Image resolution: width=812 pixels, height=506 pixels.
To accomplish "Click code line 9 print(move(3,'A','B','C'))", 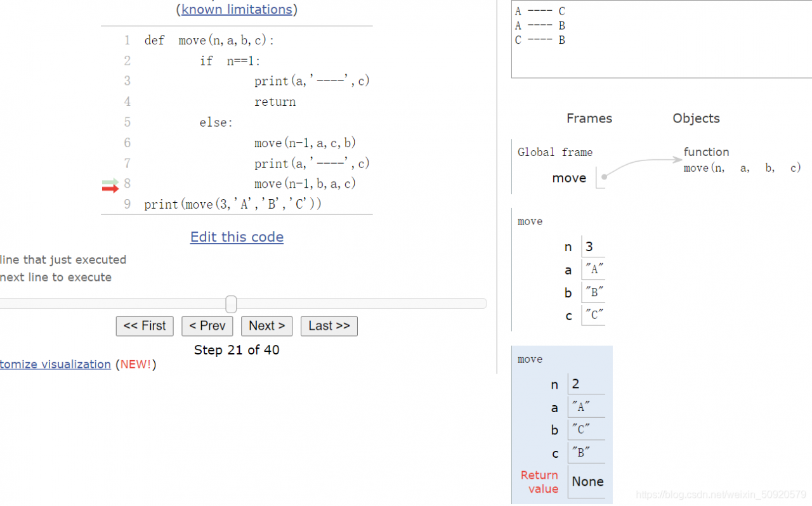I will [233, 204].
